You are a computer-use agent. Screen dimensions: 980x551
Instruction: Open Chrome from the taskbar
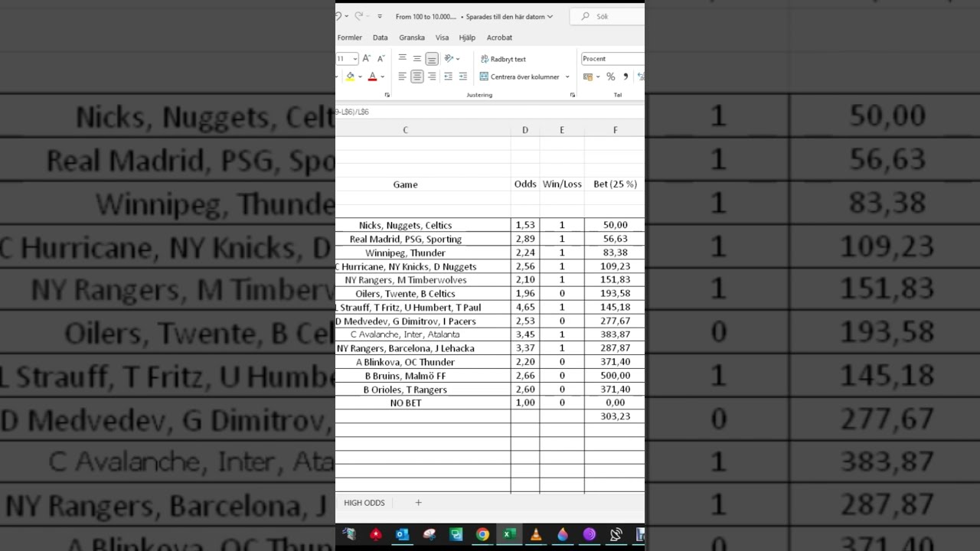482,535
